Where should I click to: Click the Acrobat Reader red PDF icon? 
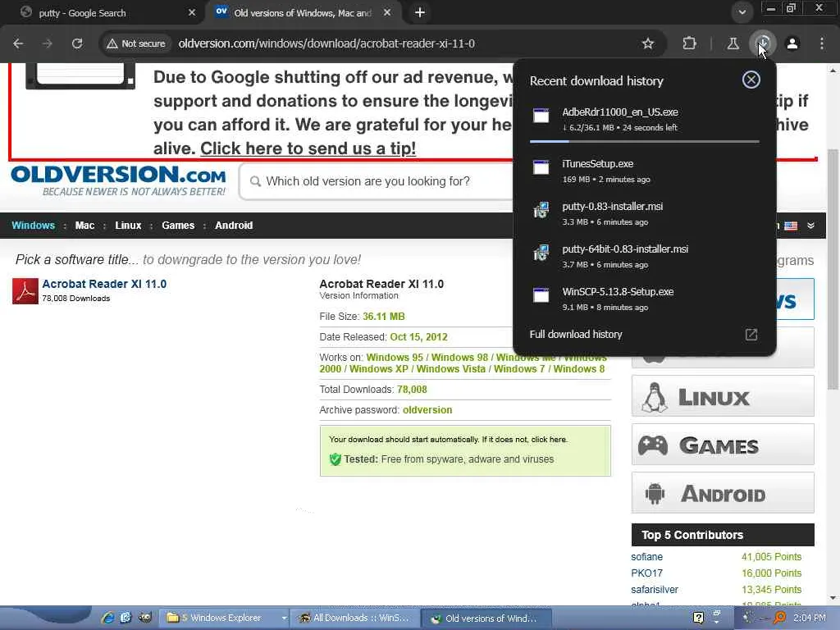(25, 291)
